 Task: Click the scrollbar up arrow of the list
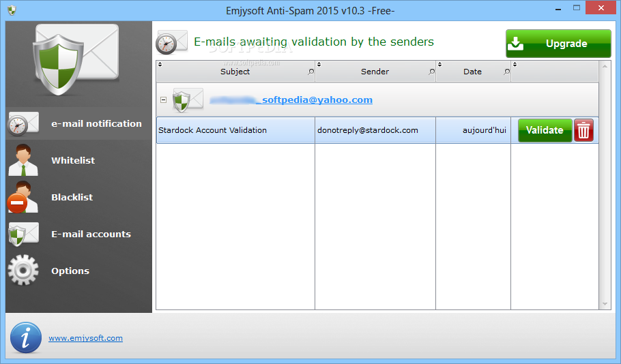605,67
